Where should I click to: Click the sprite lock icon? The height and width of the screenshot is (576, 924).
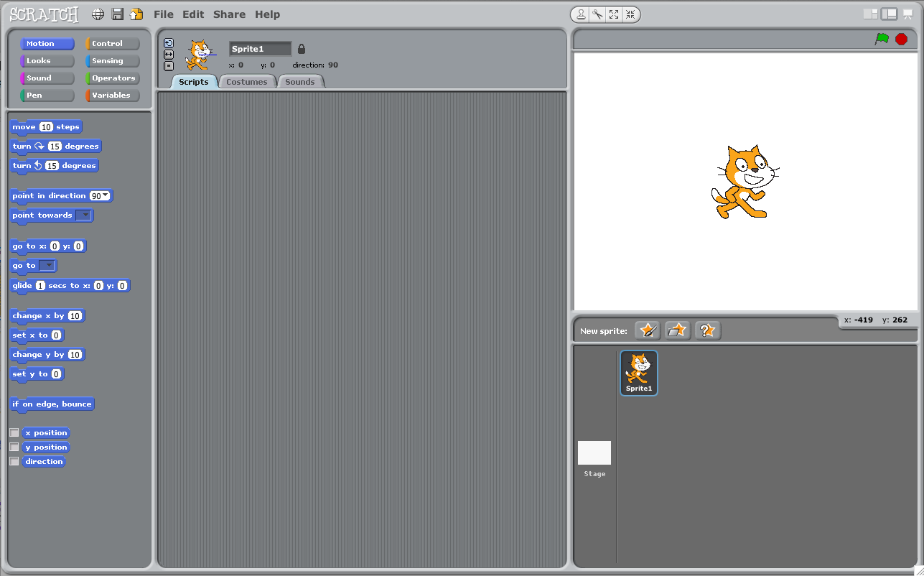coord(302,49)
